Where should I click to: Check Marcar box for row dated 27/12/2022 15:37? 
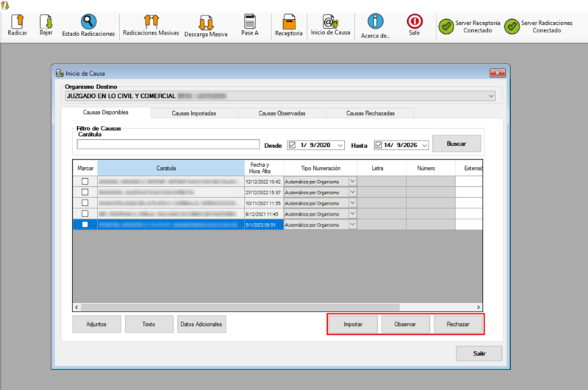point(85,192)
